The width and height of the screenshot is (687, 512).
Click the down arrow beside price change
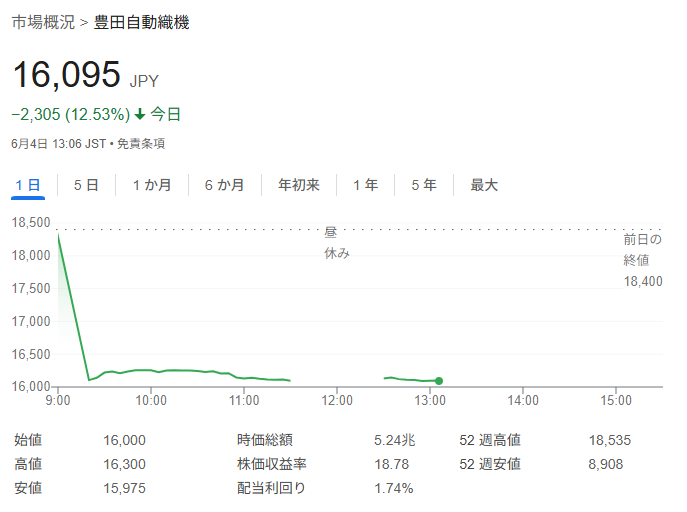click(140, 115)
